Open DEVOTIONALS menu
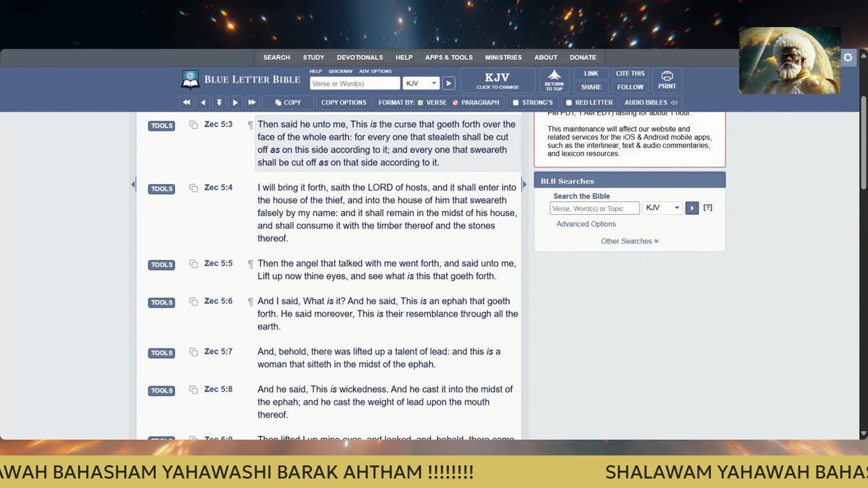 coord(360,58)
